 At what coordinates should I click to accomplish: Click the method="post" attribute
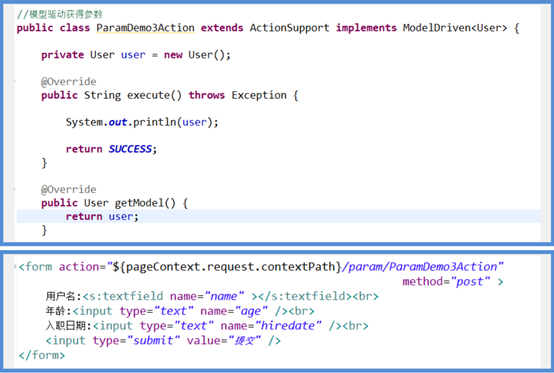click(x=446, y=282)
